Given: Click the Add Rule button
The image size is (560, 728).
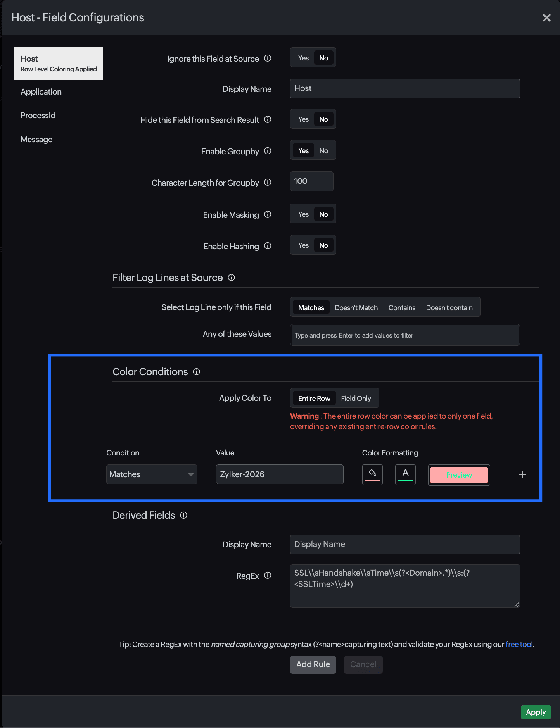Looking at the screenshot, I should click(x=313, y=664).
